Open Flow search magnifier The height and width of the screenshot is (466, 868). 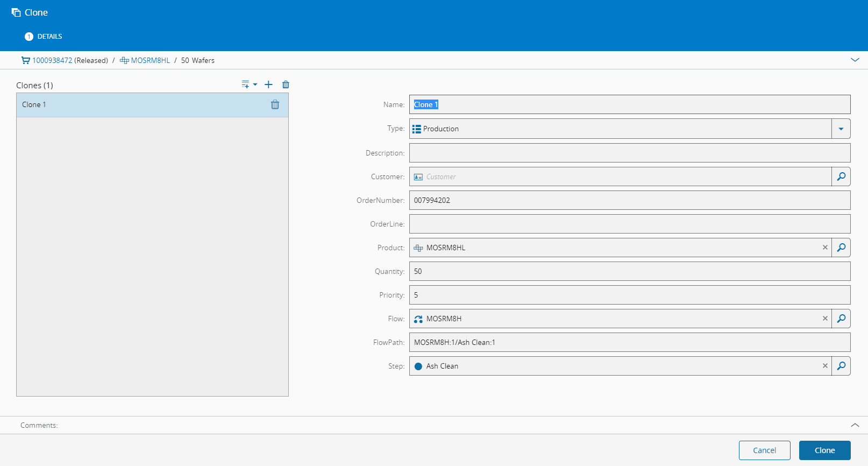click(841, 319)
